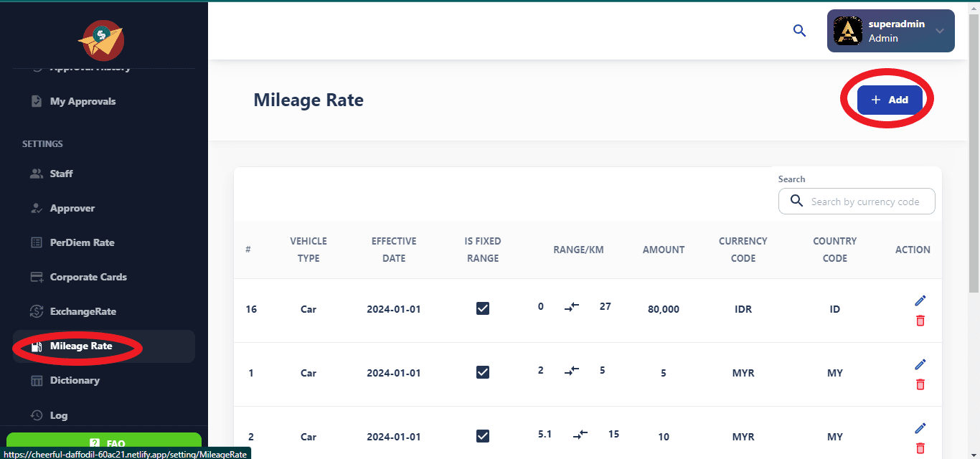Open the Dictionary settings page
Screen dimensions: 980x459
click(x=75, y=380)
